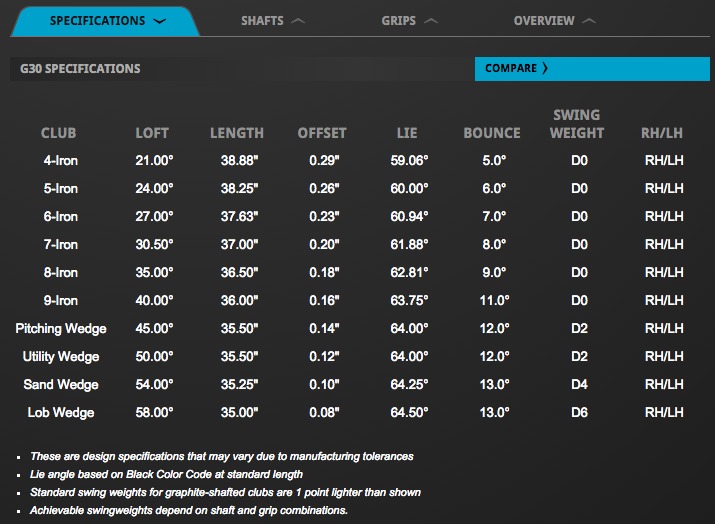
Task: Click the 11.0° bounce value
Action: click(x=494, y=301)
